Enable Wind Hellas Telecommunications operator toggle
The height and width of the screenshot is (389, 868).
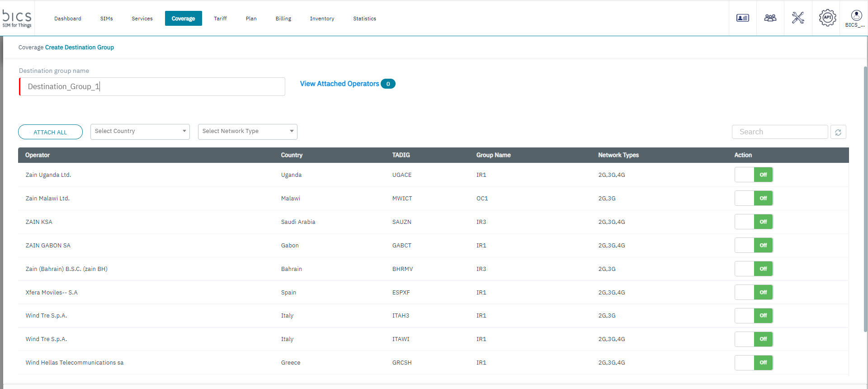pyautogui.click(x=754, y=363)
